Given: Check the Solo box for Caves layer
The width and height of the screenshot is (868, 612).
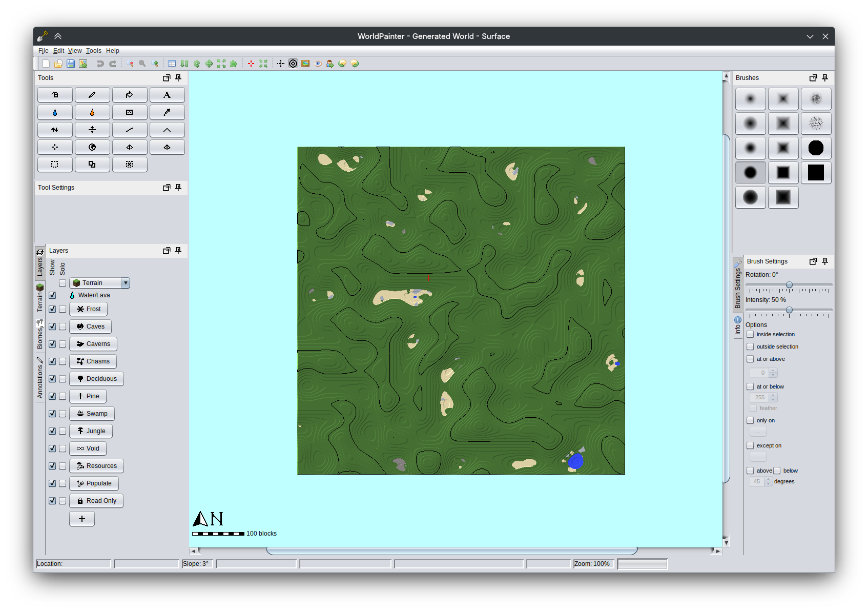Looking at the screenshot, I should pyautogui.click(x=63, y=327).
